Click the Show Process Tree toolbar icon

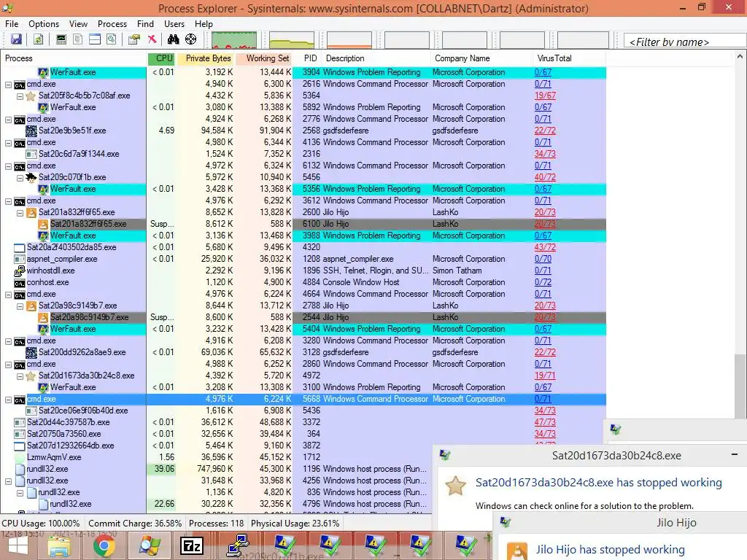point(78,39)
